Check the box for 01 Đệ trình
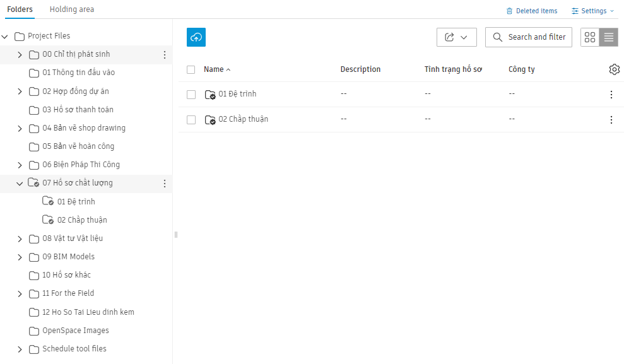 point(191,94)
